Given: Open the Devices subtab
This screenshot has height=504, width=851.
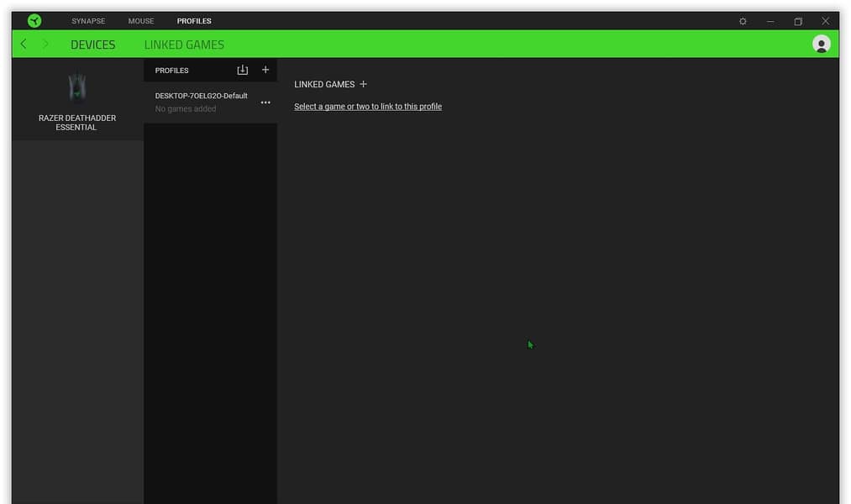Looking at the screenshot, I should click(92, 45).
